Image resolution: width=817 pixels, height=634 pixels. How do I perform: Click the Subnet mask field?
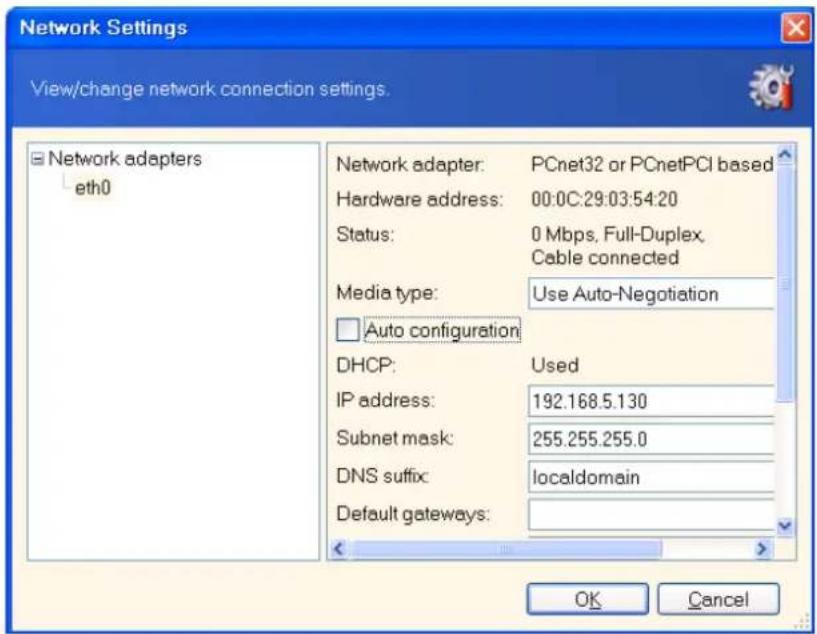click(651, 439)
